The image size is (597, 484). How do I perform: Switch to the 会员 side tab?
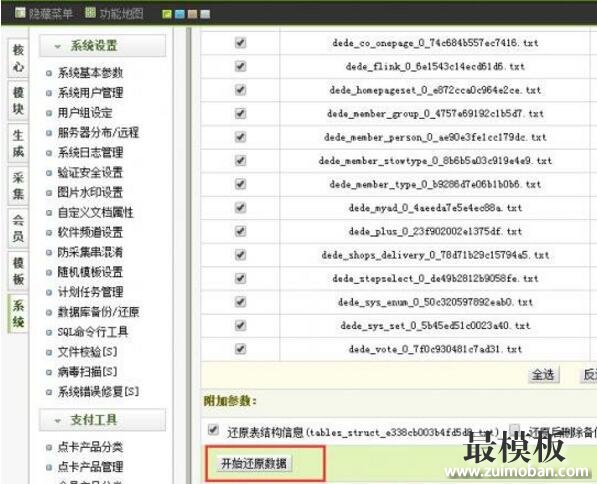click(x=18, y=228)
